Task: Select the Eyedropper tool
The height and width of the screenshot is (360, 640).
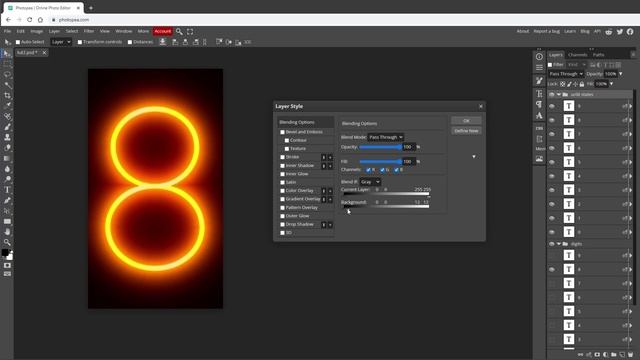Action: (x=7, y=106)
